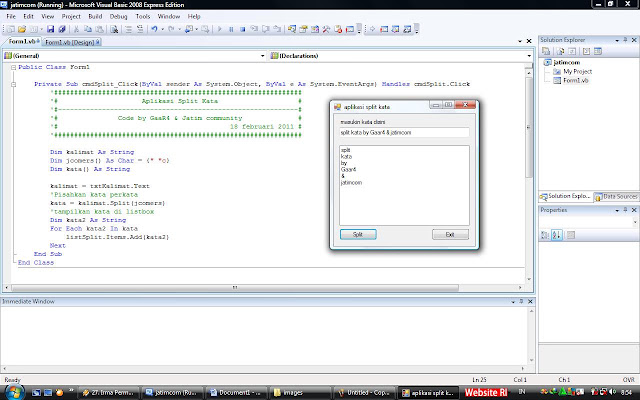The height and width of the screenshot is (400, 640).
Task: Open the Project menu
Action: point(71,17)
